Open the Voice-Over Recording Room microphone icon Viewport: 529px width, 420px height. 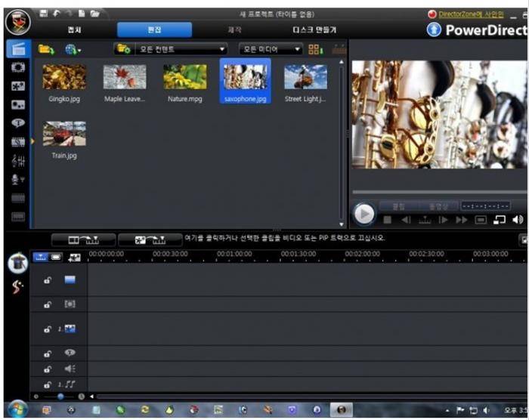(17, 179)
